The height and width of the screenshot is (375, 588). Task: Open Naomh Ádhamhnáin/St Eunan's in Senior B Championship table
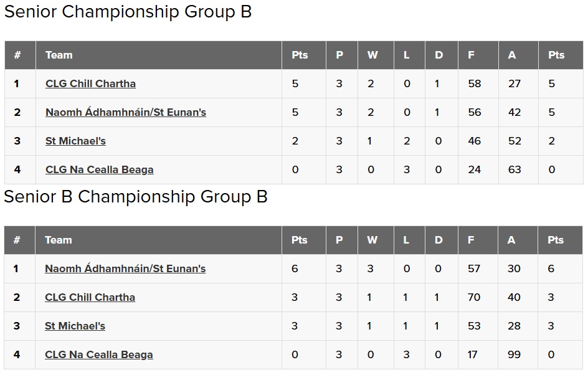125,268
